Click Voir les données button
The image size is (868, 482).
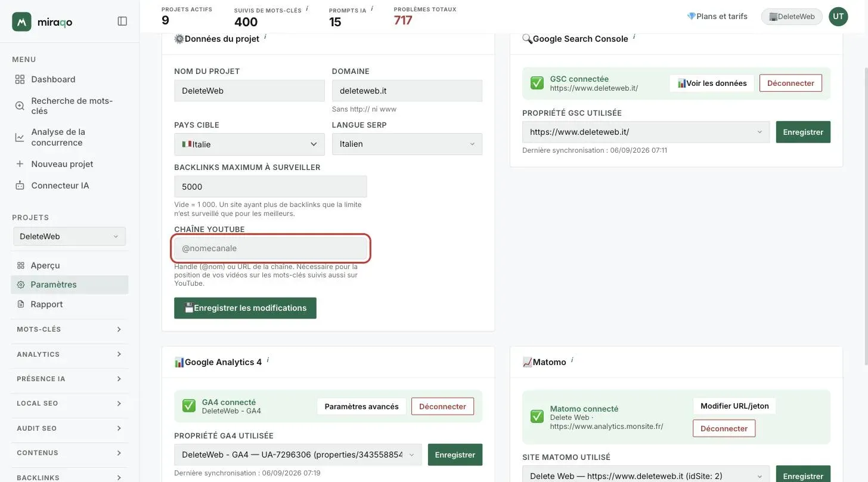pyautogui.click(x=712, y=83)
